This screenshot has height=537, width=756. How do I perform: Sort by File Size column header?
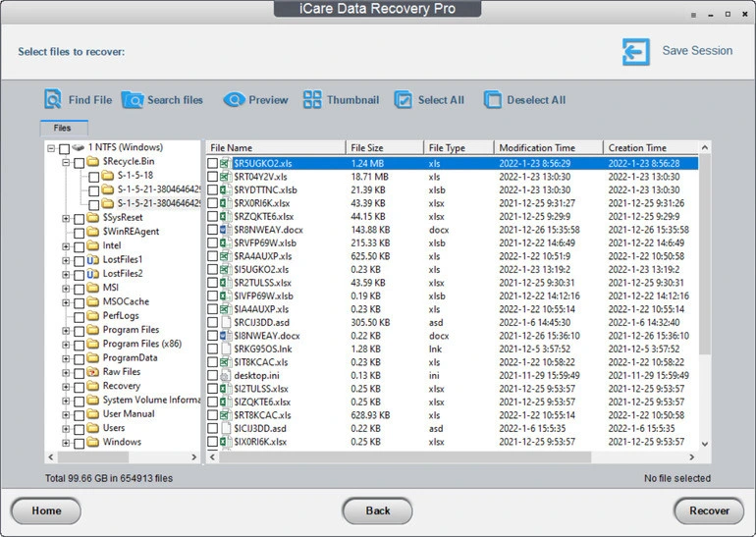[385, 148]
